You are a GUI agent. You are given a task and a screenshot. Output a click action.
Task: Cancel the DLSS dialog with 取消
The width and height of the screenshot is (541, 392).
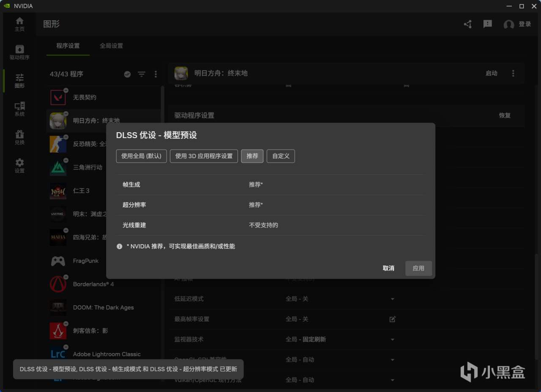(388, 268)
